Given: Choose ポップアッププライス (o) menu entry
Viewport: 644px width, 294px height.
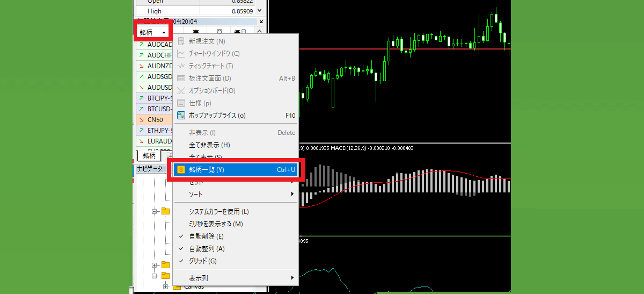Looking at the screenshot, I should coord(235,116).
